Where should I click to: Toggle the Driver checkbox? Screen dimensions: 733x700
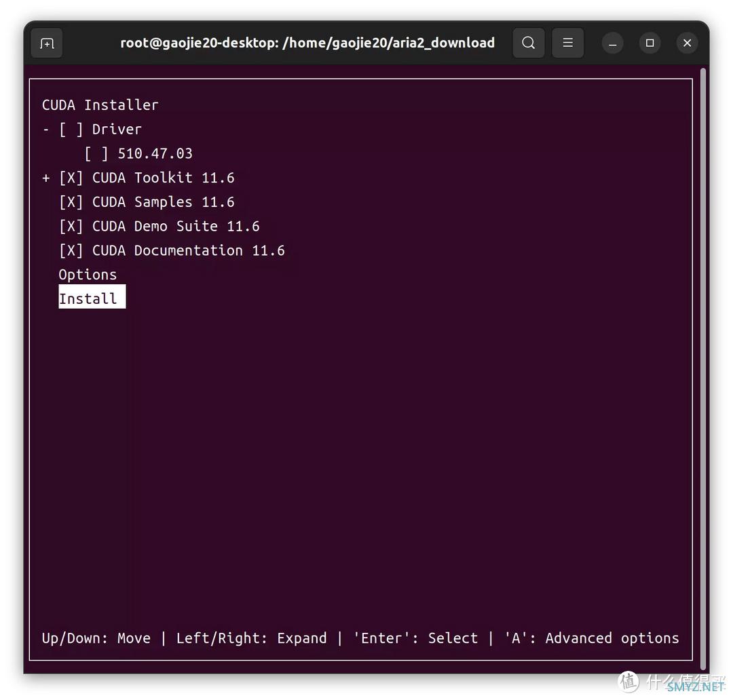click(x=71, y=130)
